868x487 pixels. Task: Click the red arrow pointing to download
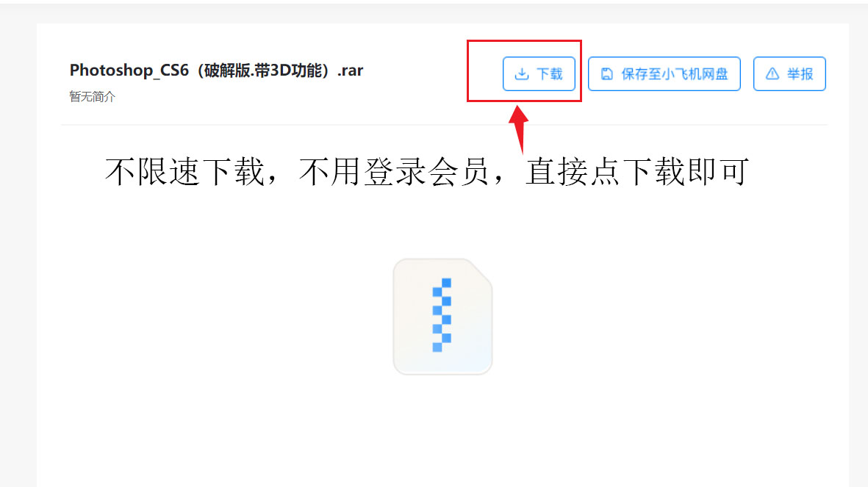519,129
